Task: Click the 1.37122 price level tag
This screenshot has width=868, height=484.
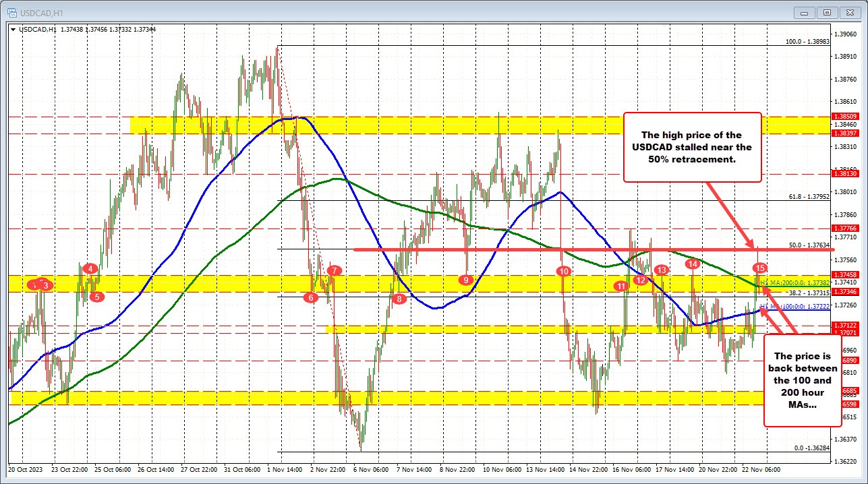Action: [846, 325]
